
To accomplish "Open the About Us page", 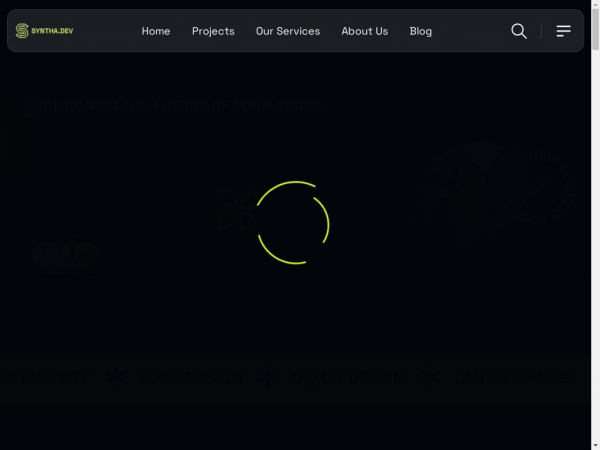I will coord(364,31).
